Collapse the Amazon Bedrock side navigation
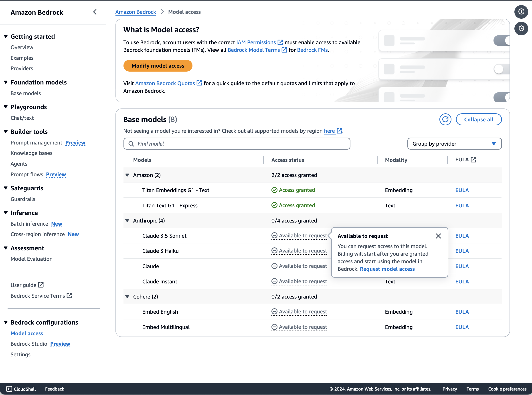Screen dimensions: 532x395 pyautogui.click(x=95, y=12)
